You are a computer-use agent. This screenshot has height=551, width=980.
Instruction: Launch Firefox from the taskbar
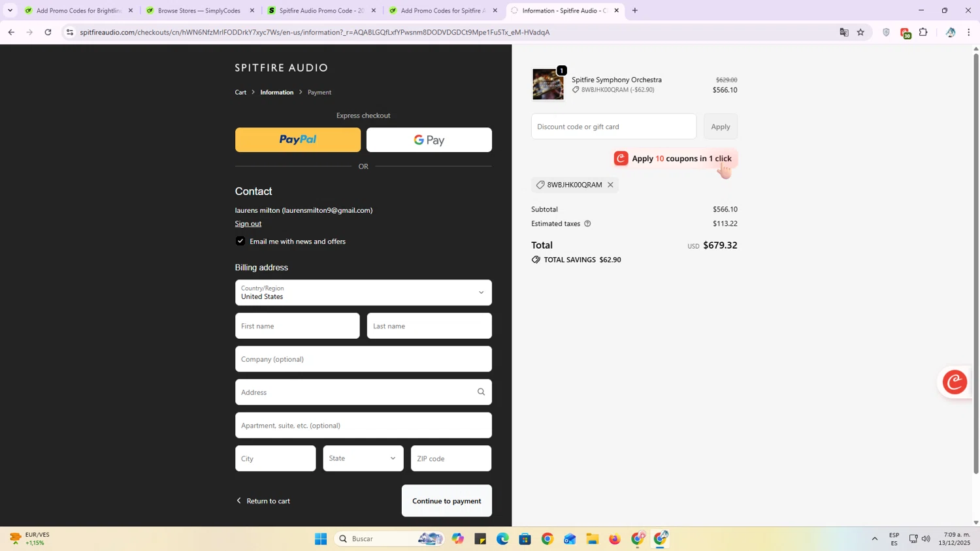click(x=615, y=539)
